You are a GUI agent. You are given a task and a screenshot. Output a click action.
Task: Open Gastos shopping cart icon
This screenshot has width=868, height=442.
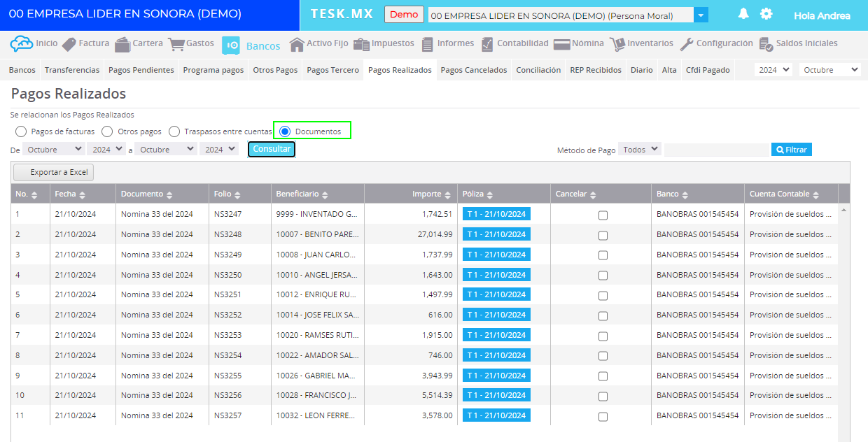pos(176,44)
